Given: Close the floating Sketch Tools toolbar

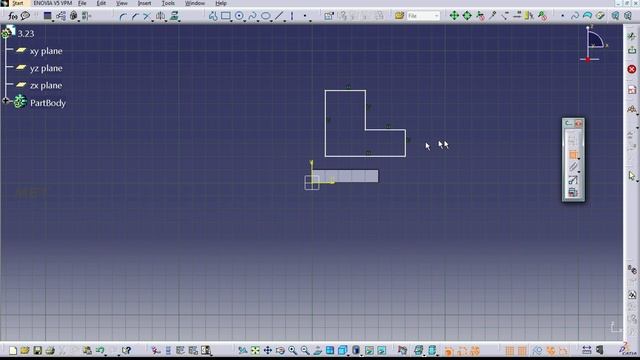Looking at the screenshot, I should pyautogui.click(x=579, y=123).
